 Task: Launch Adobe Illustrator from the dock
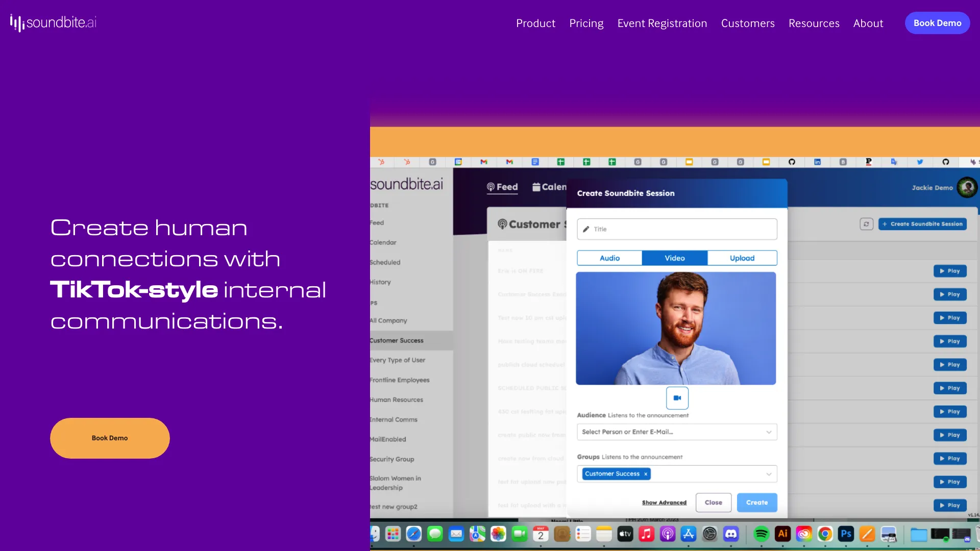pos(782,534)
